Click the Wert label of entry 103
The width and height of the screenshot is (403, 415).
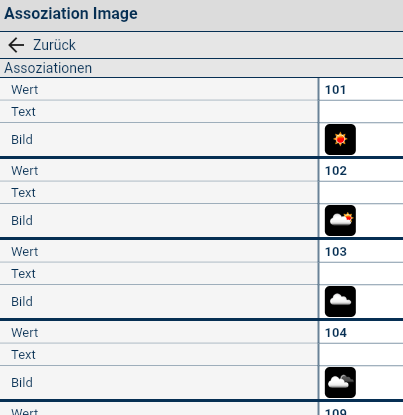coord(25,252)
